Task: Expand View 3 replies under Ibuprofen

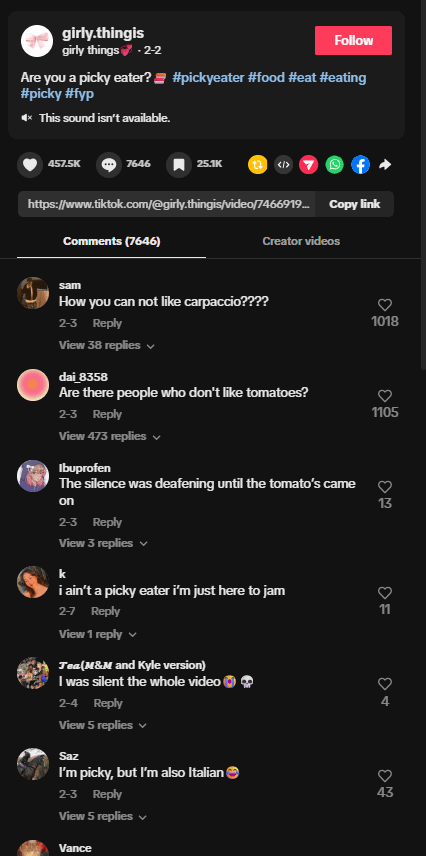Action: point(103,543)
